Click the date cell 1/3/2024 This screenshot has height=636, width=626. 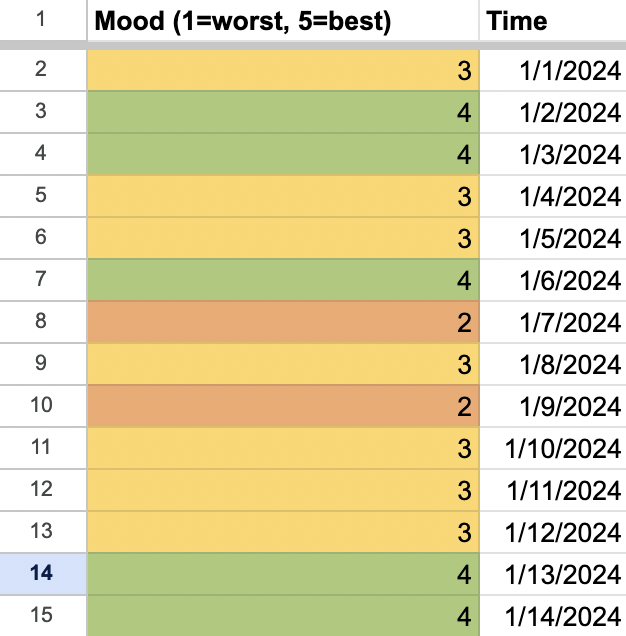click(552, 154)
